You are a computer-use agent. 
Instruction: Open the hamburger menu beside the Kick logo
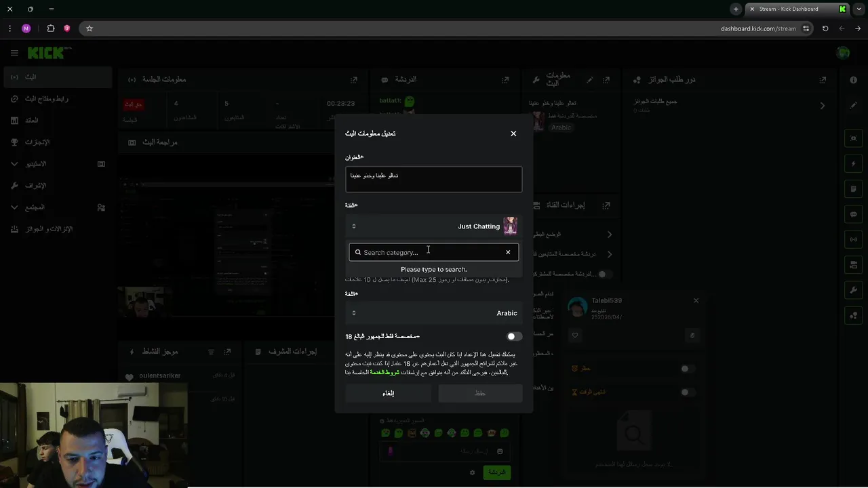click(x=14, y=53)
